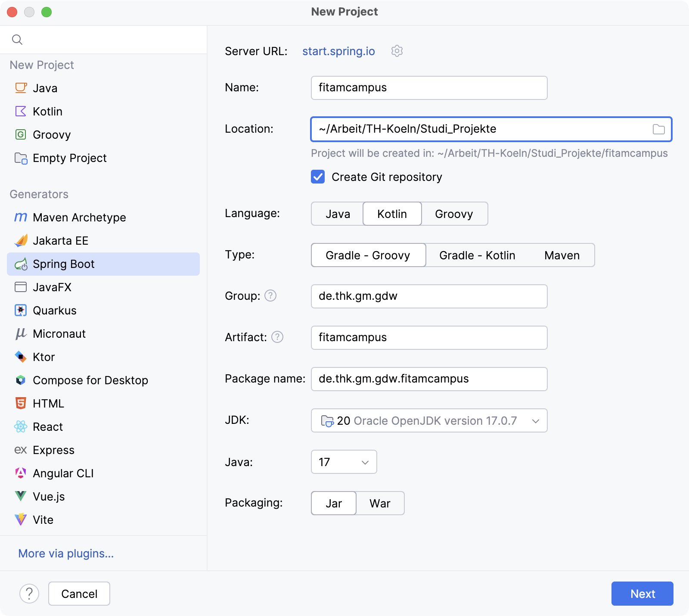Open the start.spring.io server link

pos(338,51)
